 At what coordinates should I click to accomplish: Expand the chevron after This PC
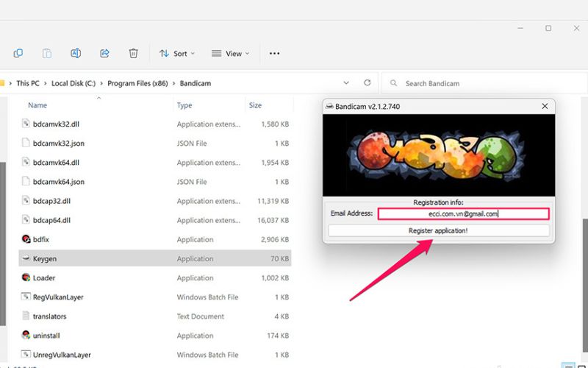pyautogui.click(x=46, y=83)
